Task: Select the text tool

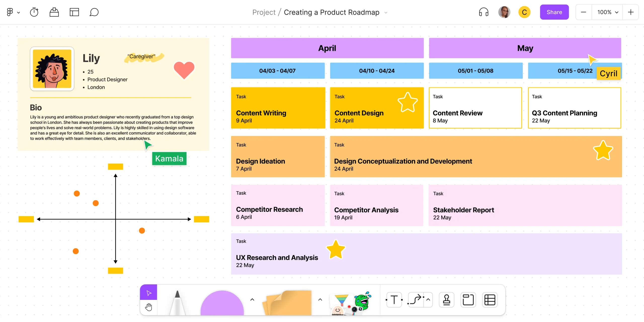Action: pyautogui.click(x=394, y=299)
